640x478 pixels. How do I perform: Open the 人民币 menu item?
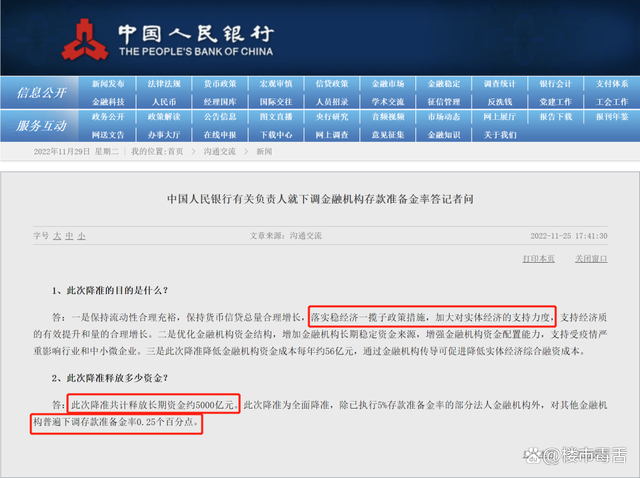pos(164,101)
